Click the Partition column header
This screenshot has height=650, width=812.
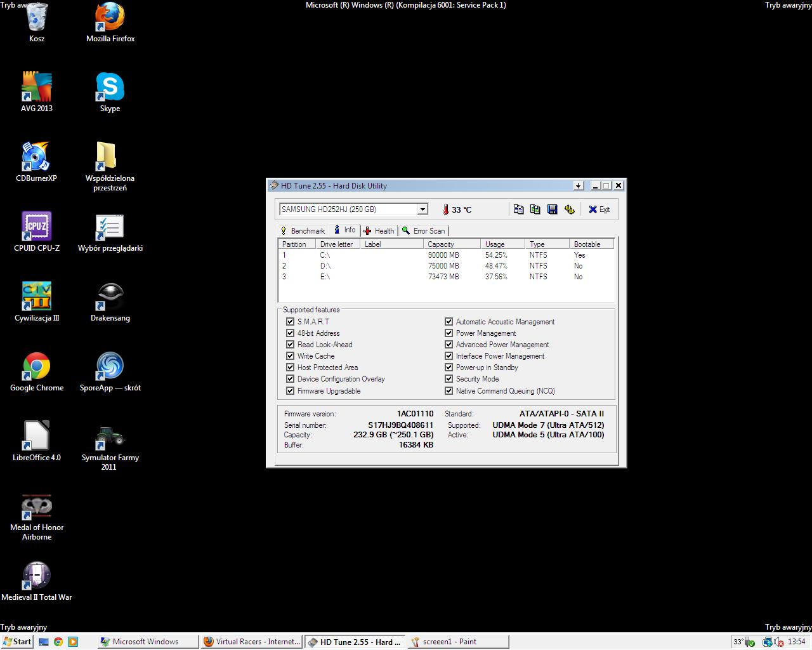(297, 244)
